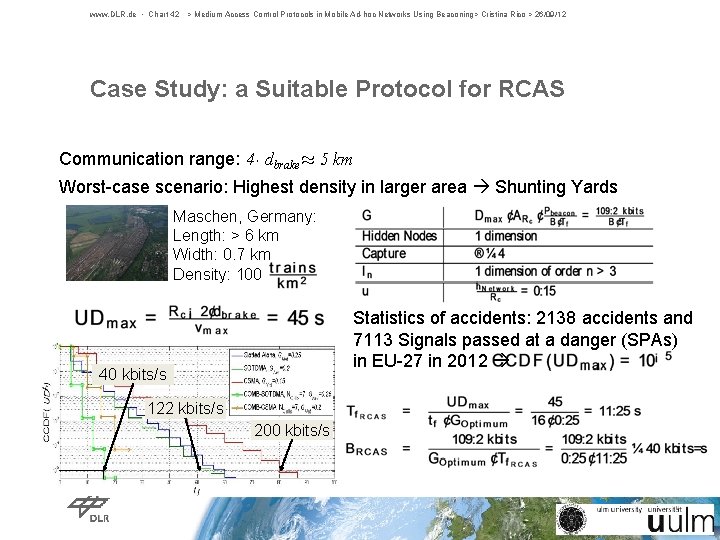Click the DLR logo at bottom left

tap(89, 509)
